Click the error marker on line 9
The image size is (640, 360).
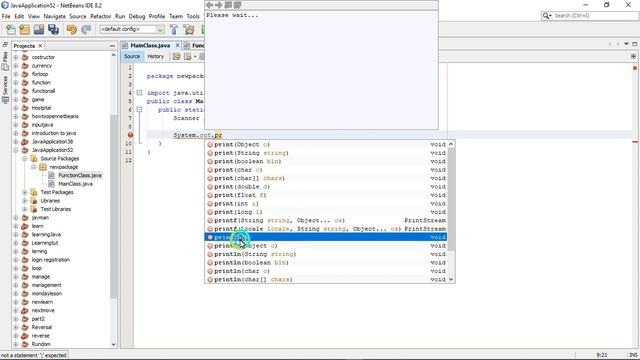click(130, 135)
